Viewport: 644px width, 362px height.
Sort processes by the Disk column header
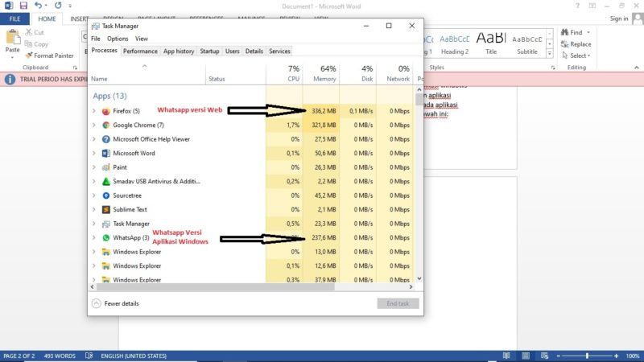(358, 74)
